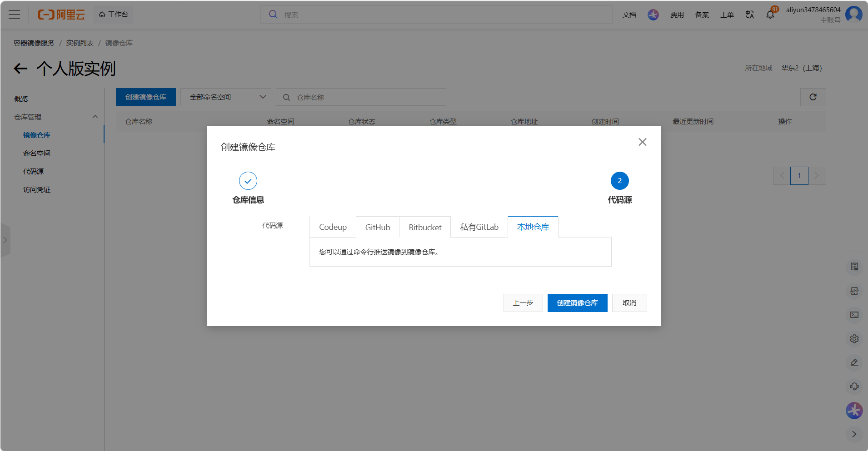Viewport: 868px width, 451px height.
Task: Open the feedback form icon in right rail
Action: (x=854, y=267)
